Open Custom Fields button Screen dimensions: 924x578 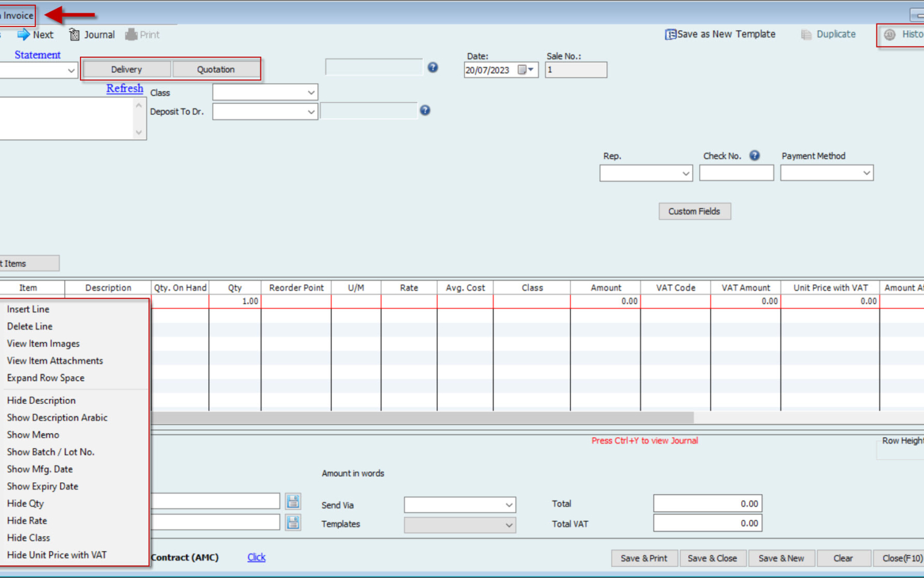(694, 211)
